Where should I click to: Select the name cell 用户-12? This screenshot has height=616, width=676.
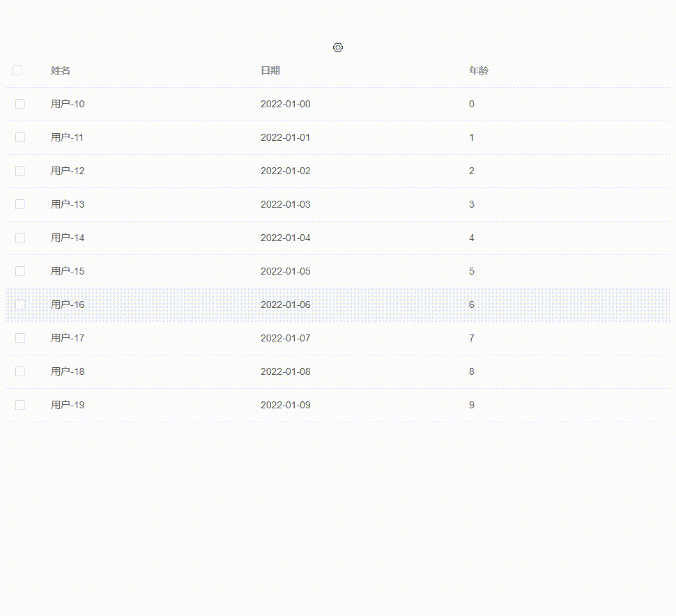click(x=68, y=171)
